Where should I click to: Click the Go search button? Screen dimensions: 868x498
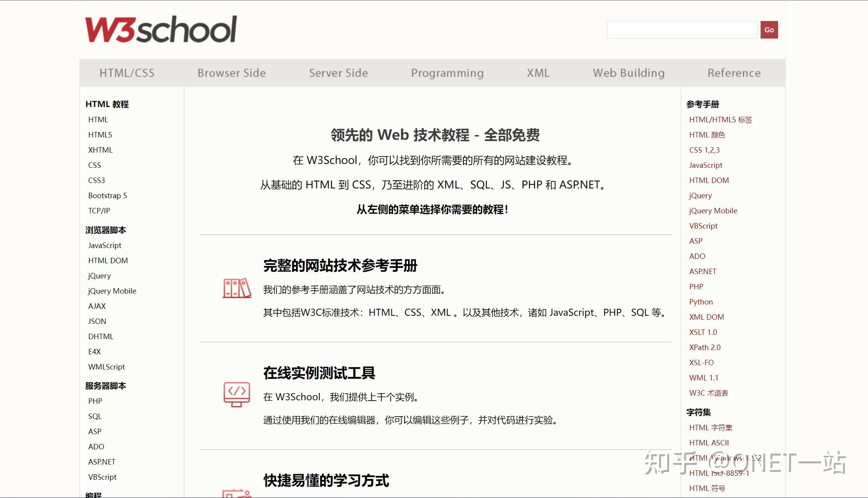(x=768, y=29)
